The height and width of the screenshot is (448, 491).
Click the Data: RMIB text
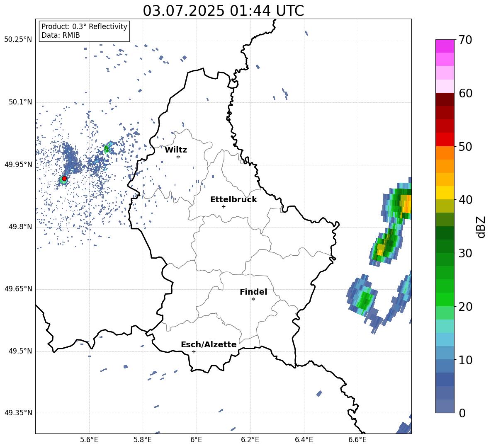tap(61, 35)
